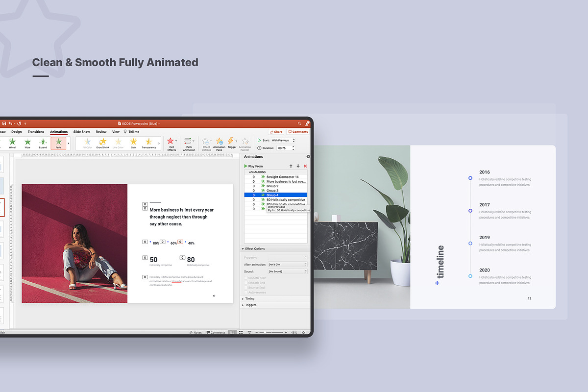588x392 pixels.
Task: Close the Animations pane
Action: point(308,156)
